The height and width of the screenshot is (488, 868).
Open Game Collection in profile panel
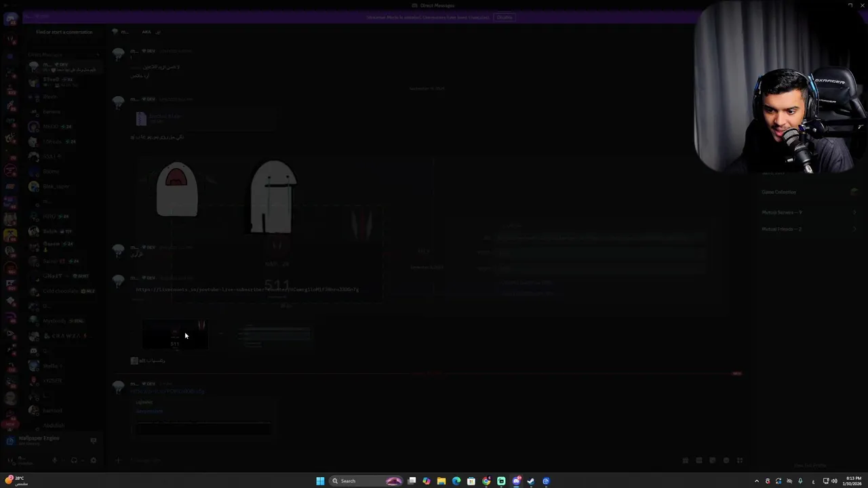pos(809,192)
